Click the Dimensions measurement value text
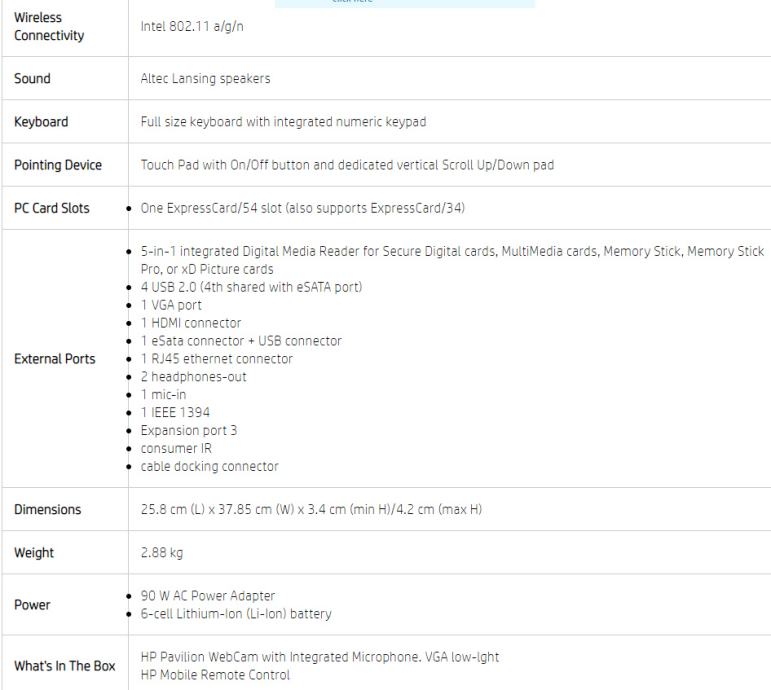This screenshot has width=771, height=690. pos(311,509)
